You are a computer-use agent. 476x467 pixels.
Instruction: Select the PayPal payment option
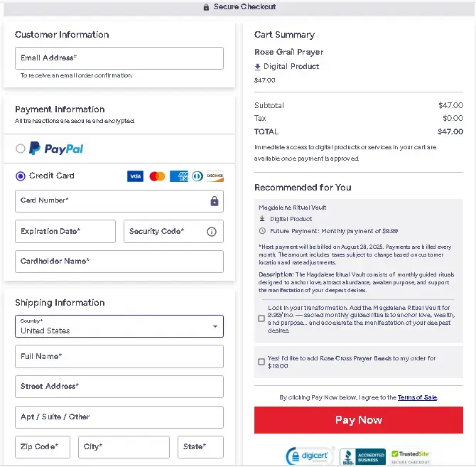[21, 149]
